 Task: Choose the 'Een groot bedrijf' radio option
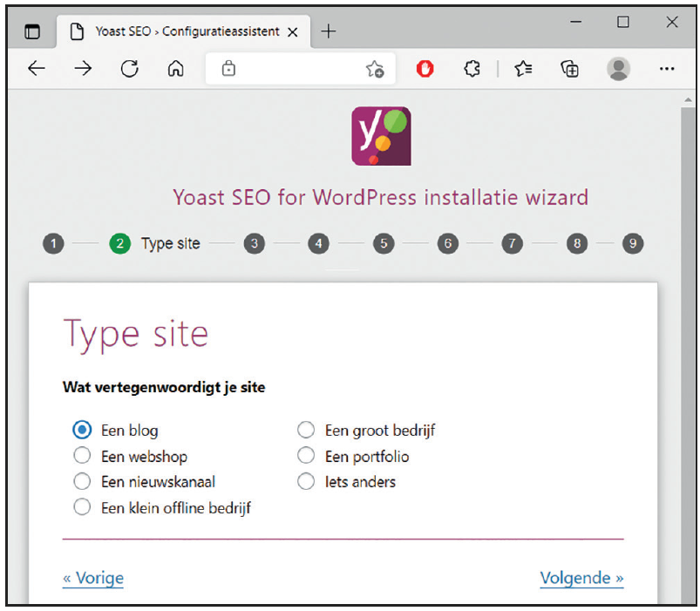(x=306, y=430)
